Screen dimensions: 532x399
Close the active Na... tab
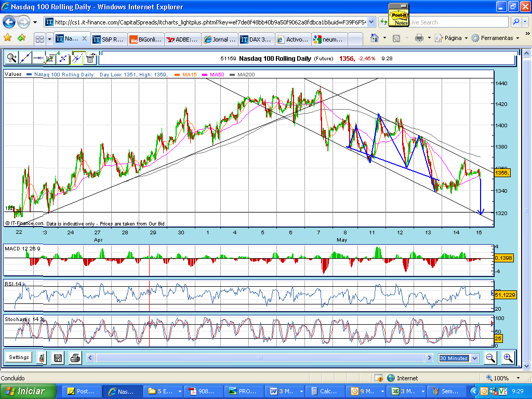tap(85, 38)
